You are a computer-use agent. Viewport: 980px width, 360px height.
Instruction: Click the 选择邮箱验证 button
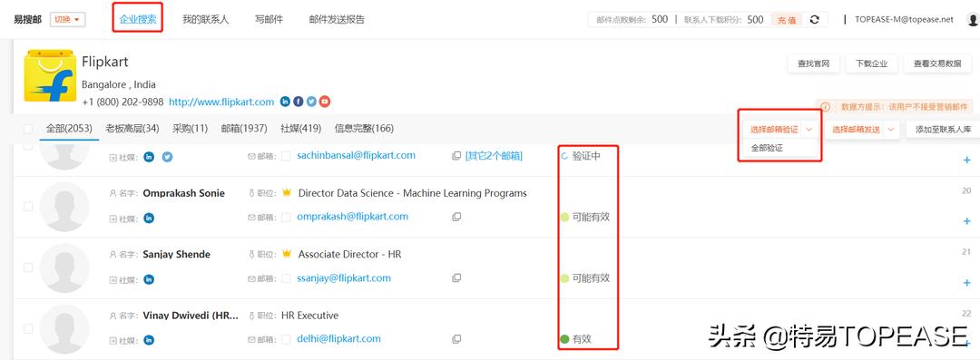[774, 130]
